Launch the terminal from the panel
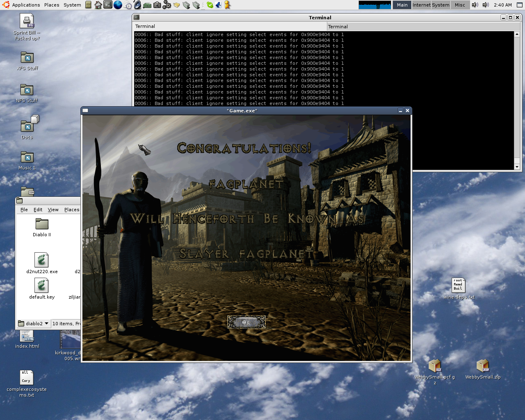This screenshot has height=420, width=525. [108, 5]
